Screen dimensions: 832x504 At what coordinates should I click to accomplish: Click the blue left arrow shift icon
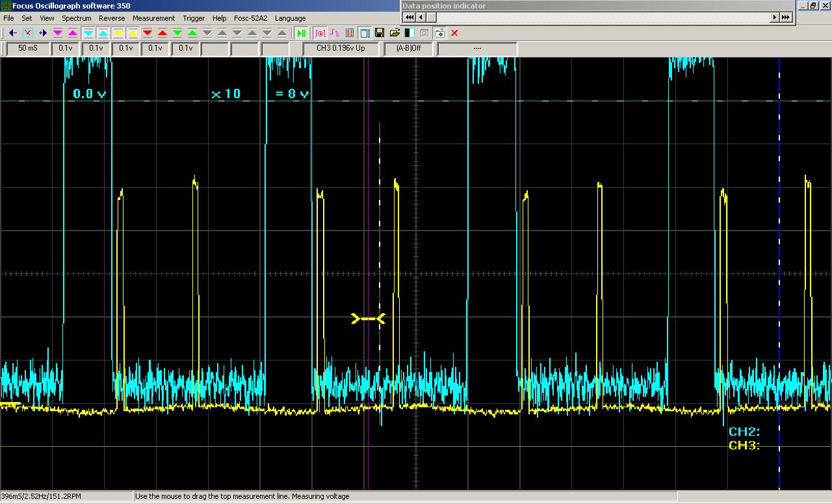(x=12, y=33)
